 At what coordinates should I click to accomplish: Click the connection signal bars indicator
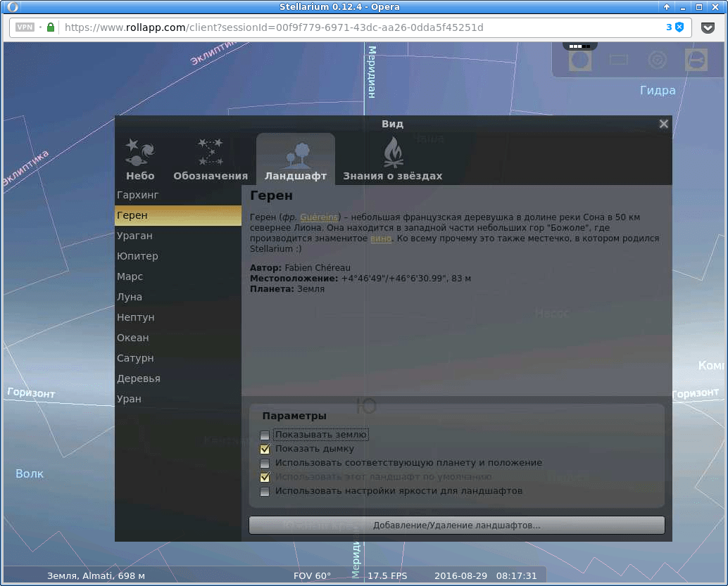[579, 46]
